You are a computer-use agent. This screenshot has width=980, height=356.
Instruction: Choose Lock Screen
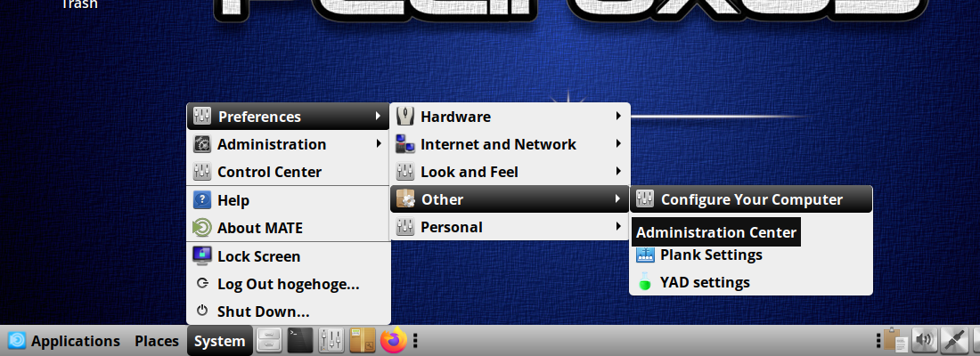(x=288, y=256)
